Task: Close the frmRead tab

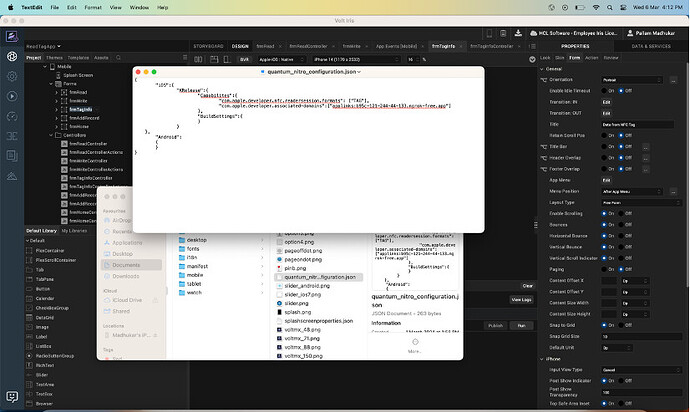Action: [280, 46]
